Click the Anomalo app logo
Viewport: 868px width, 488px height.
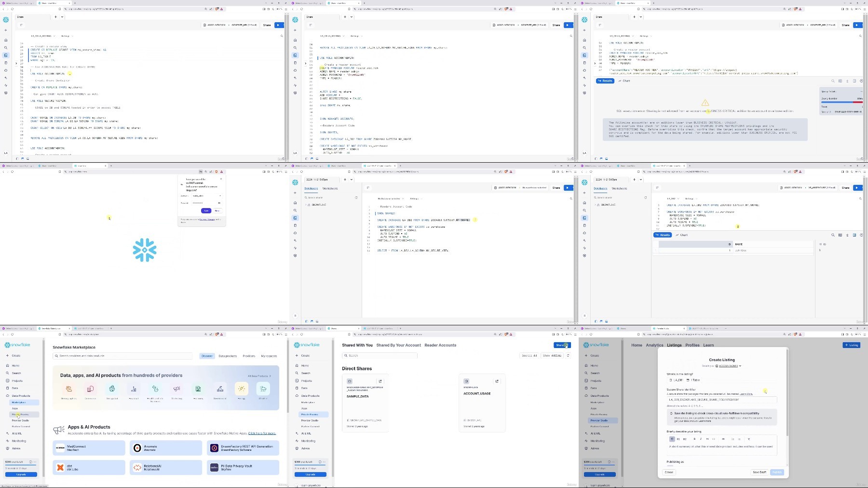[137, 448]
